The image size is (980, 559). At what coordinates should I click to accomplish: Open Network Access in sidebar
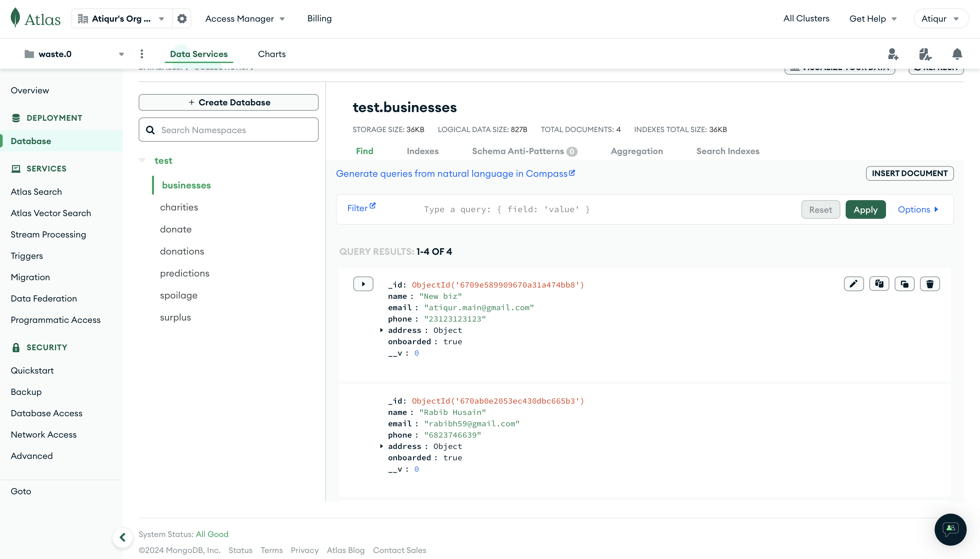(x=44, y=434)
